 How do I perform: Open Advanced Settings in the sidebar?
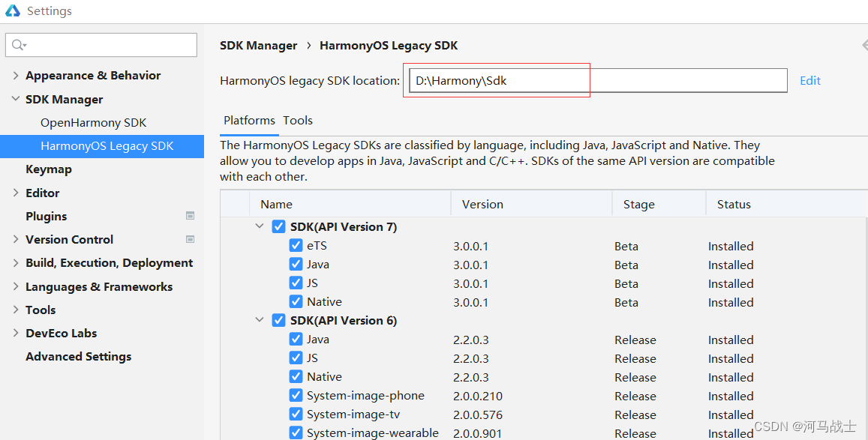pyautogui.click(x=78, y=356)
